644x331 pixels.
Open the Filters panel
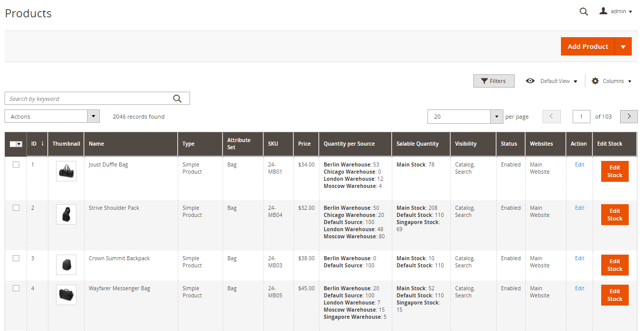494,81
